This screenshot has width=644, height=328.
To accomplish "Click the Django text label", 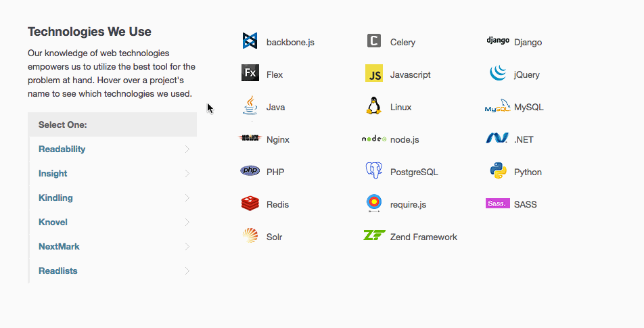I will 528,43.
